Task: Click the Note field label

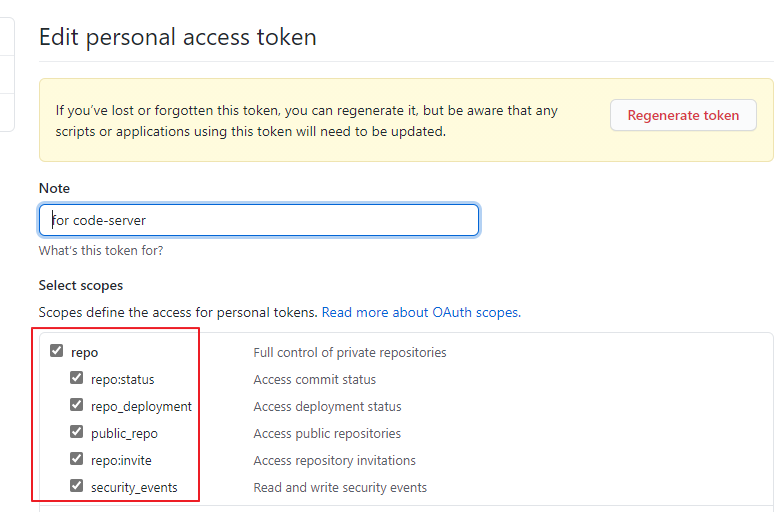Action: [x=55, y=188]
